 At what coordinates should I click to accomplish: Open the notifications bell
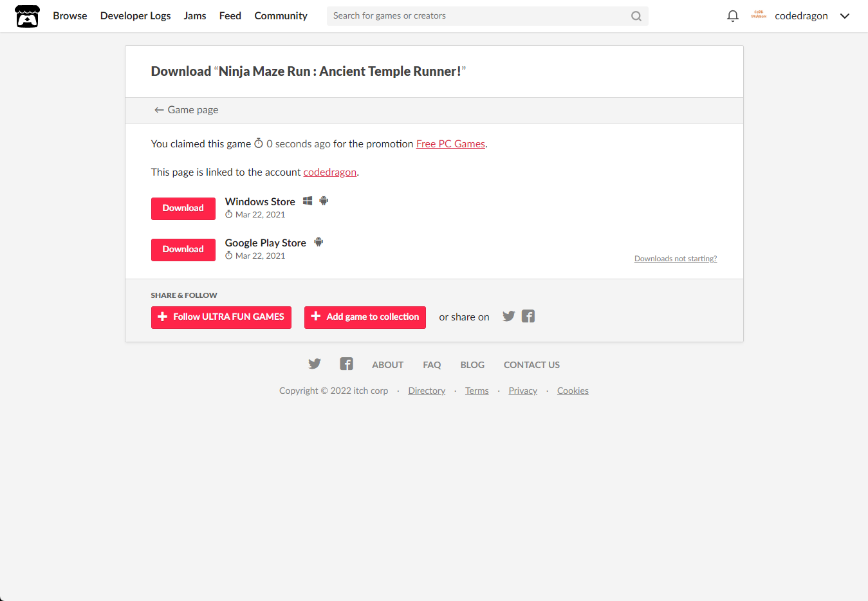click(732, 16)
